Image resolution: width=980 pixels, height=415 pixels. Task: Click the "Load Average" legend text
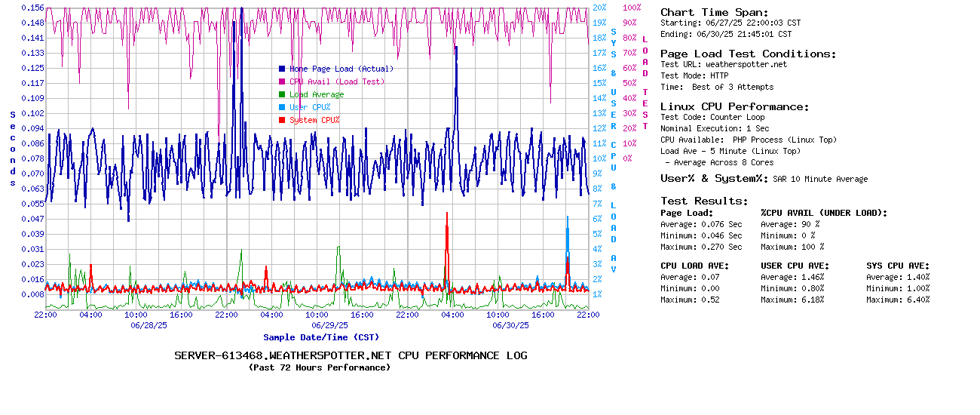pyautogui.click(x=317, y=94)
